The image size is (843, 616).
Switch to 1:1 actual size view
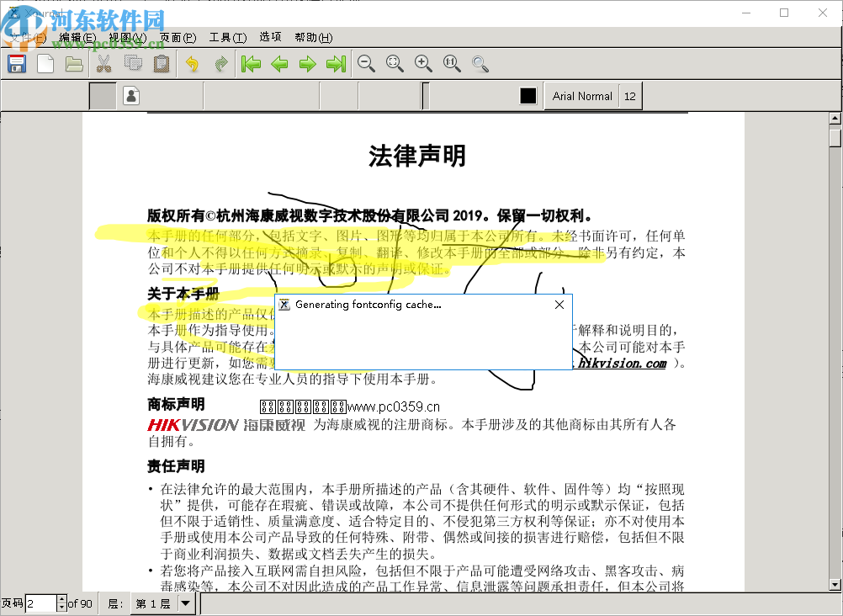tap(451, 63)
